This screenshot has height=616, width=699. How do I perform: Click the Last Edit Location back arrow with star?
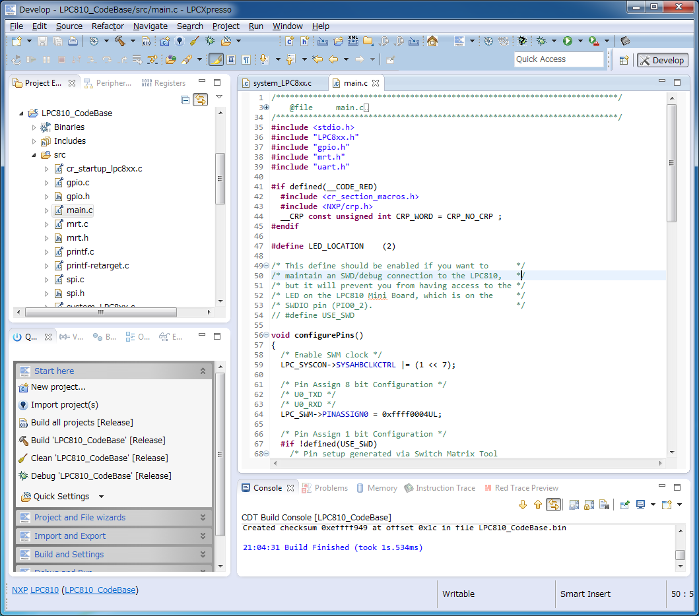pyautogui.click(x=317, y=59)
